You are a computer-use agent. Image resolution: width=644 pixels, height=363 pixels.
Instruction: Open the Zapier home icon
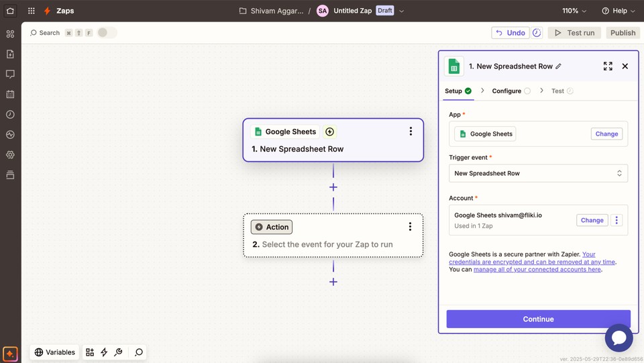(x=10, y=11)
